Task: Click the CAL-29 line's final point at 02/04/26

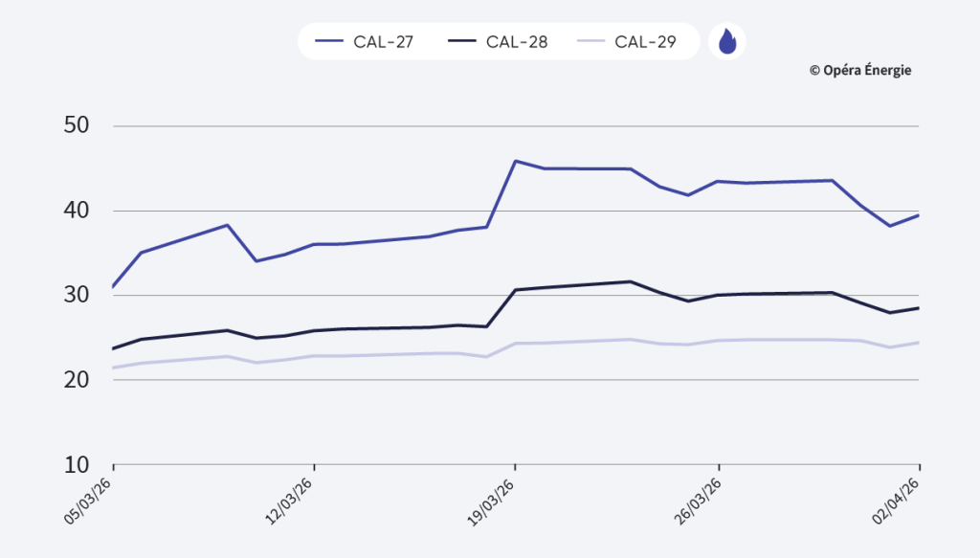Action: (x=919, y=343)
